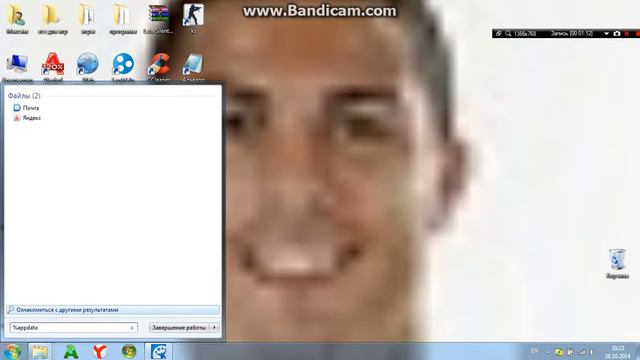The image size is (640, 360).
Task: Clear the %appdata search text
Action: pyautogui.click(x=132, y=328)
